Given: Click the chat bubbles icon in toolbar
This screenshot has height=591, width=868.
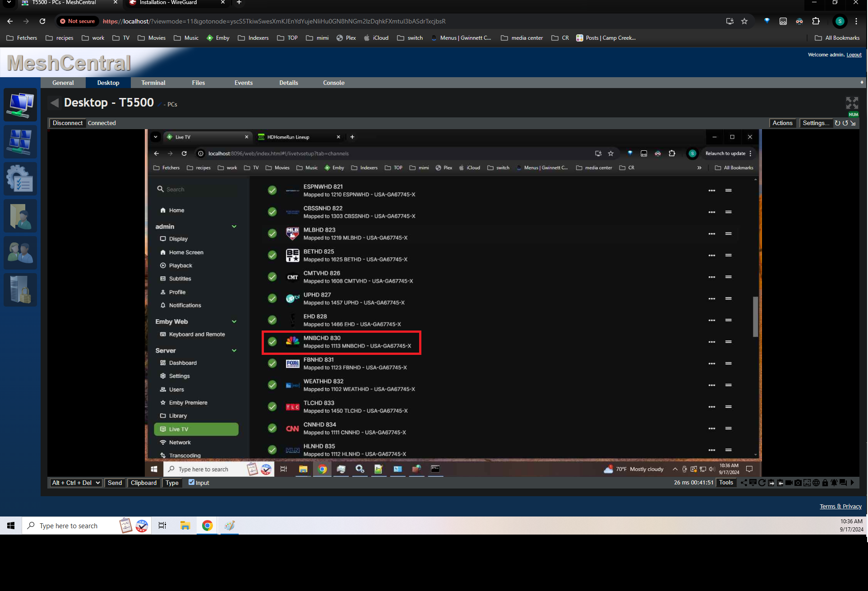Looking at the screenshot, I should [x=843, y=483].
